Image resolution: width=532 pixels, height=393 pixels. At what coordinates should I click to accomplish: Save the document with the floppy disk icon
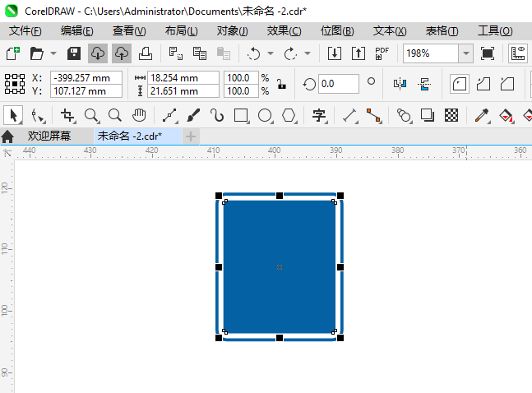74,53
